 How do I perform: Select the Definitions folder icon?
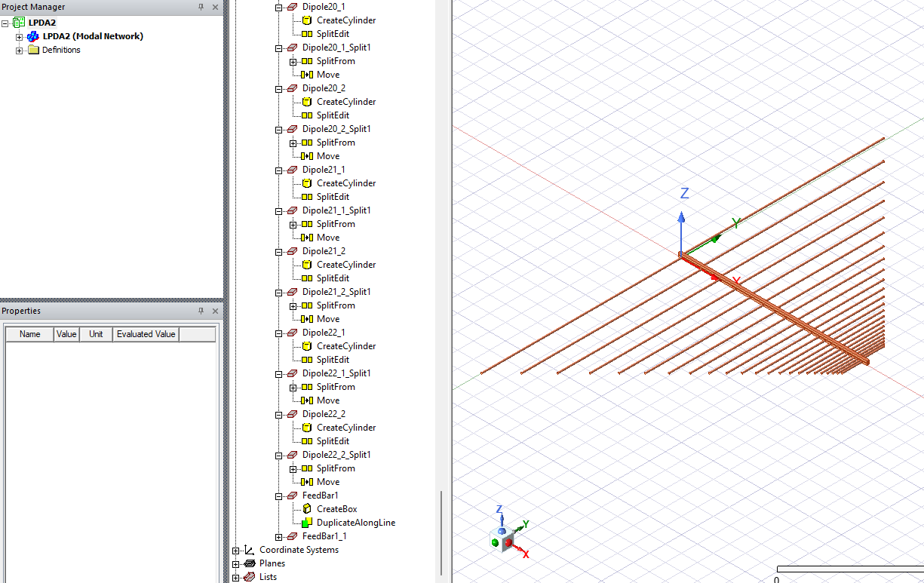pos(32,50)
